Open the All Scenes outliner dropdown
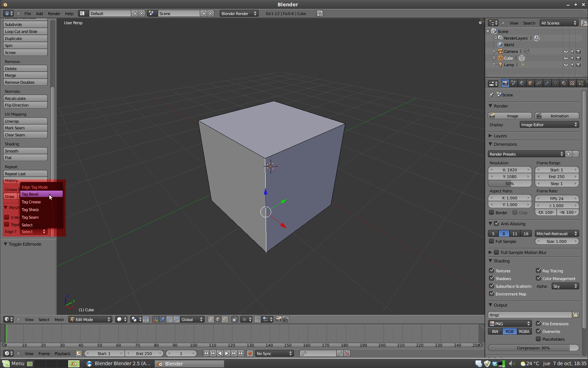Viewport: 588px width, 368px height. 559,23
